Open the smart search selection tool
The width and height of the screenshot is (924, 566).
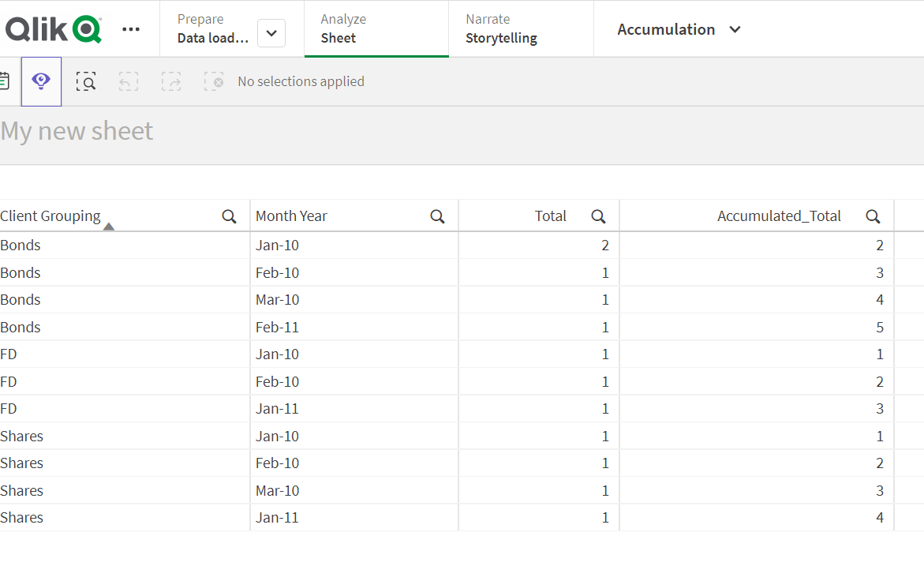[x=86, y=81]
